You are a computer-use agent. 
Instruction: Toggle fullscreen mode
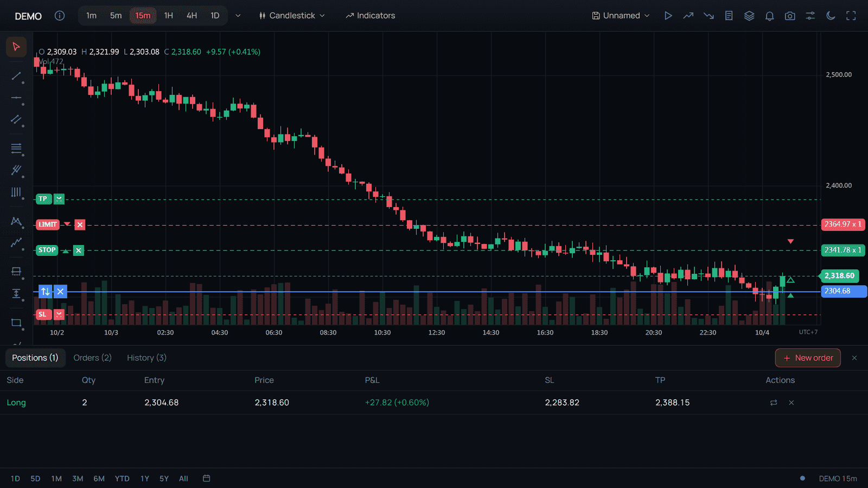coord(851,16)
